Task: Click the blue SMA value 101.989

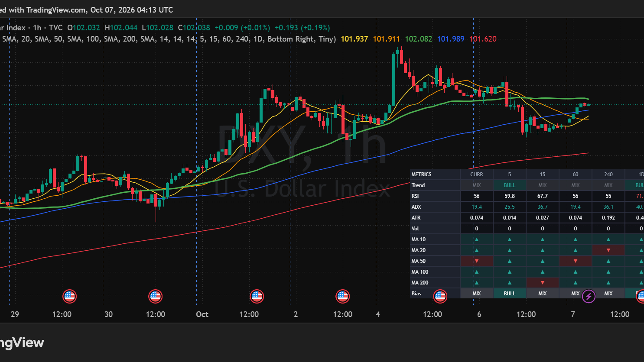Action: [451, 39]
